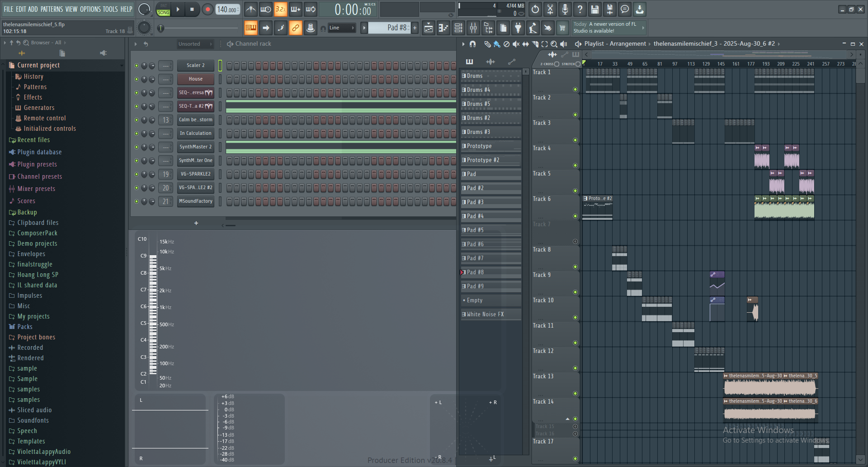
Task: Open the VIEW menu
Action: point(71,9)
